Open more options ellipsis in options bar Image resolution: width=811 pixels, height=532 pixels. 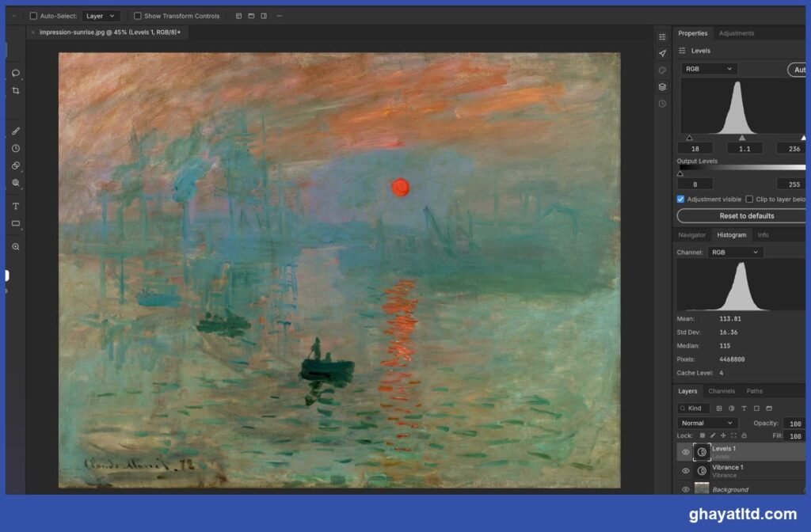pyautogui.click(x=280, y=16)
